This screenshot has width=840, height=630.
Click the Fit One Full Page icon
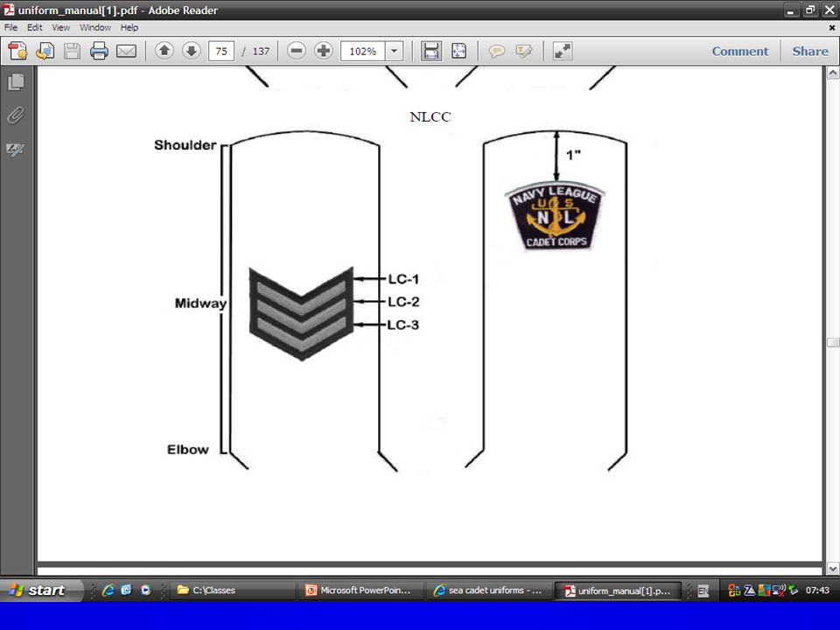[x=458, y=51]
